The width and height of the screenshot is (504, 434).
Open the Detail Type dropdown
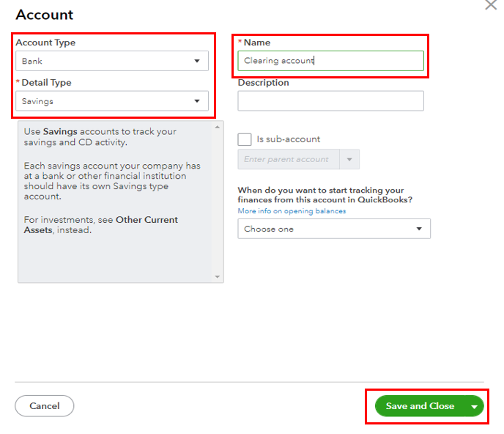click(112, 101)
